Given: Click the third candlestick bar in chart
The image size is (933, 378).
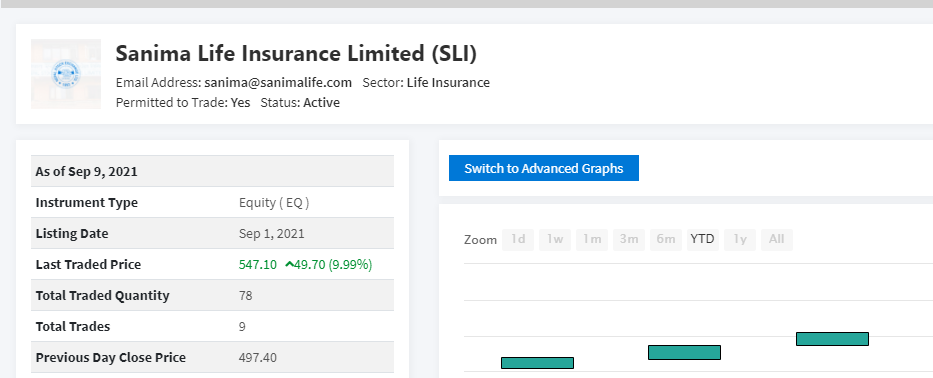Looking at the screenshot, I should pos(832,339).
